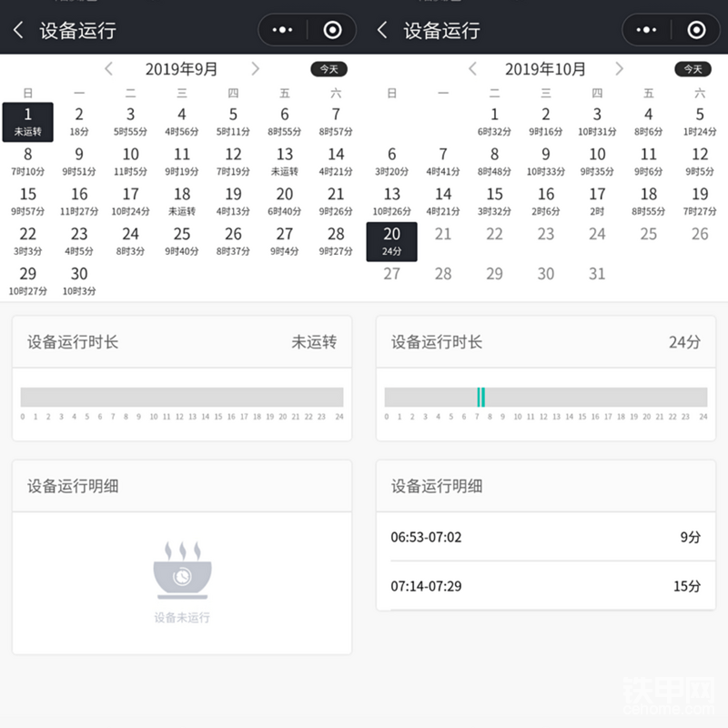Tap the October 20 runtime timeline bar
Viewport: 728px width, 728px height.
pos(546,398)
